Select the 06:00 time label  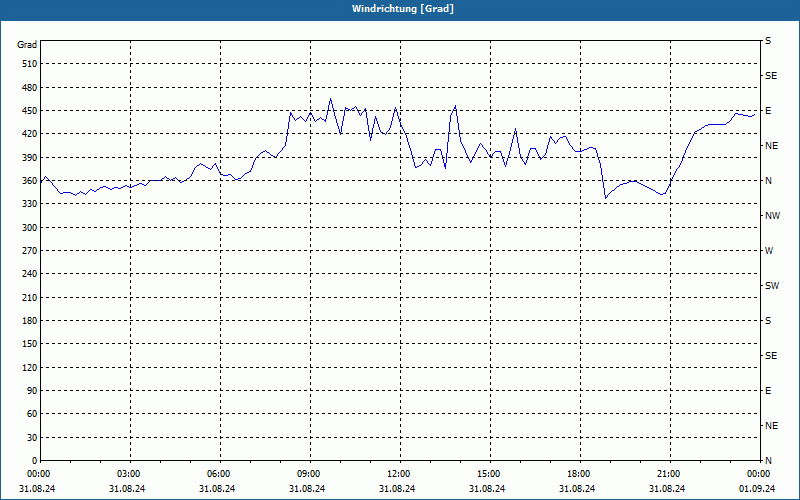[x=219, y=474]
